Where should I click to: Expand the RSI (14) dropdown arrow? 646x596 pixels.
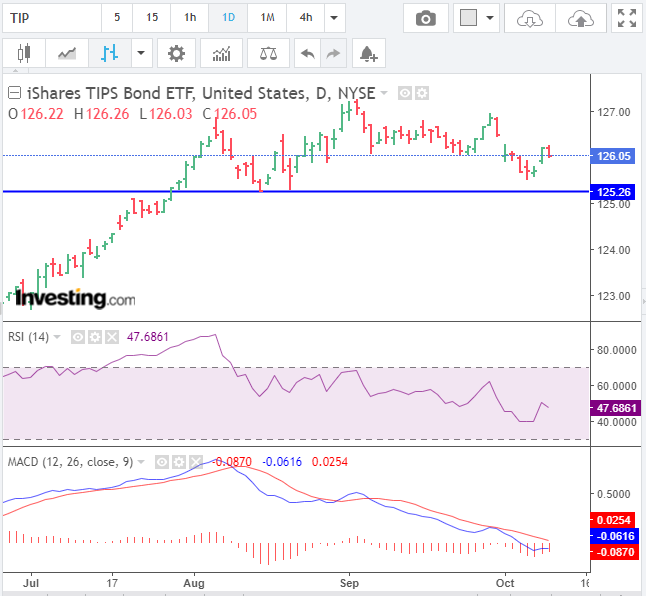click(57, 337)
